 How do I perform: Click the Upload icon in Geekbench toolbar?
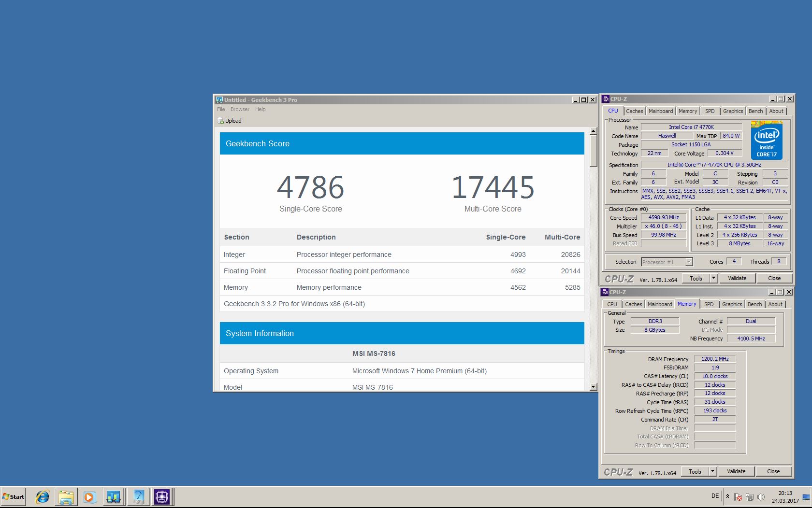[x=220, y=121]
